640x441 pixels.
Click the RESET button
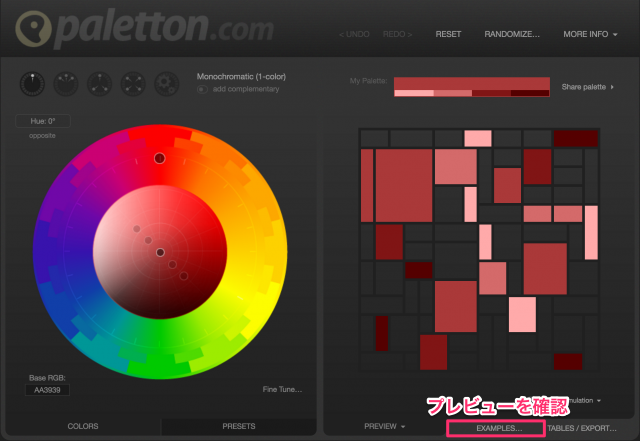[x=448, y=34]
